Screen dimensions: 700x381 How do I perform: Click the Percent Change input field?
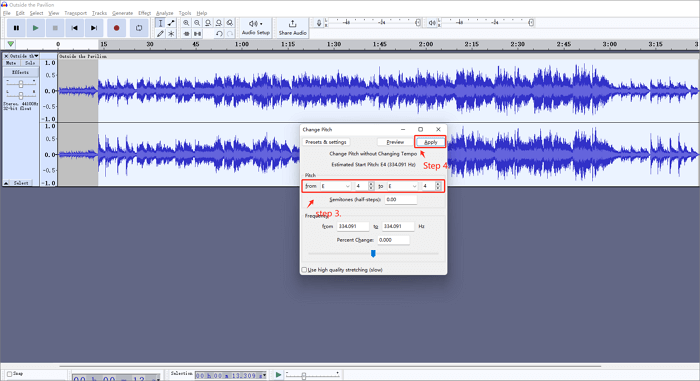coord(393,240)
